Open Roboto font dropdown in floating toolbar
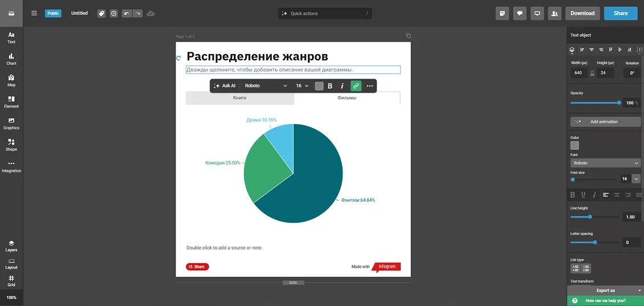644x306 pixels. (x=266, y=86)
